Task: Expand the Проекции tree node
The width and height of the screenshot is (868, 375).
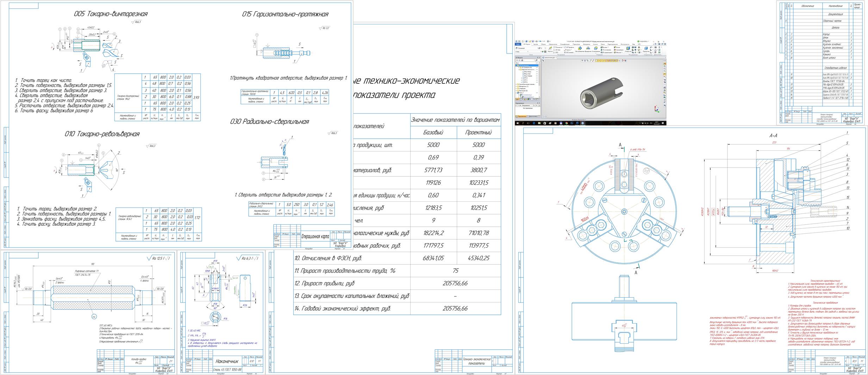Action: (x=516, y=90)
